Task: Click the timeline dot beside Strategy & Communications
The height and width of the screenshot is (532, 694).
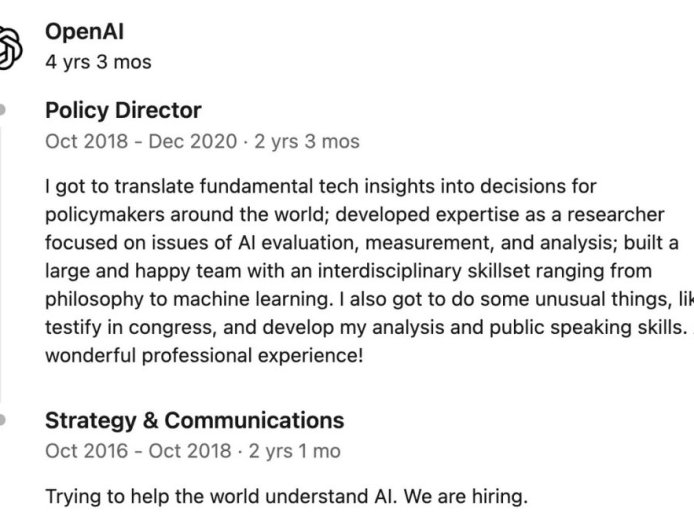Action: (3, 418)
